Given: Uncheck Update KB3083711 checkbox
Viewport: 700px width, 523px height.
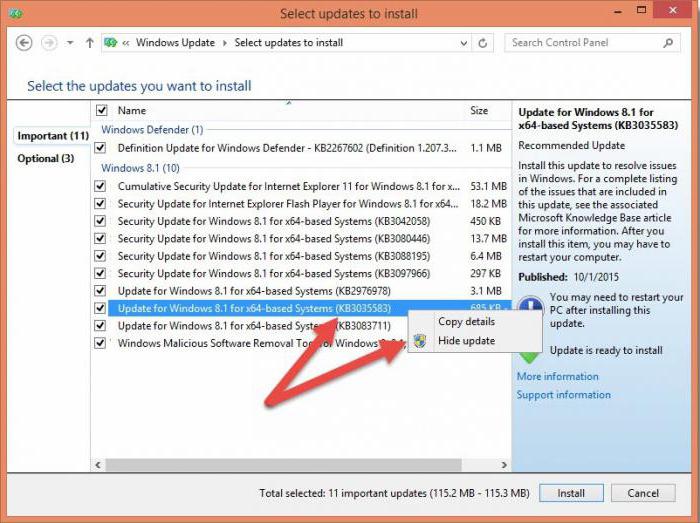Looking at the screenshot, I should coord(100,325).
